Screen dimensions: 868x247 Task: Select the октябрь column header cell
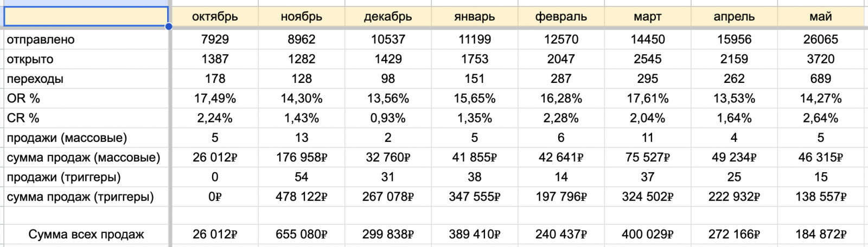coord(215,17)
